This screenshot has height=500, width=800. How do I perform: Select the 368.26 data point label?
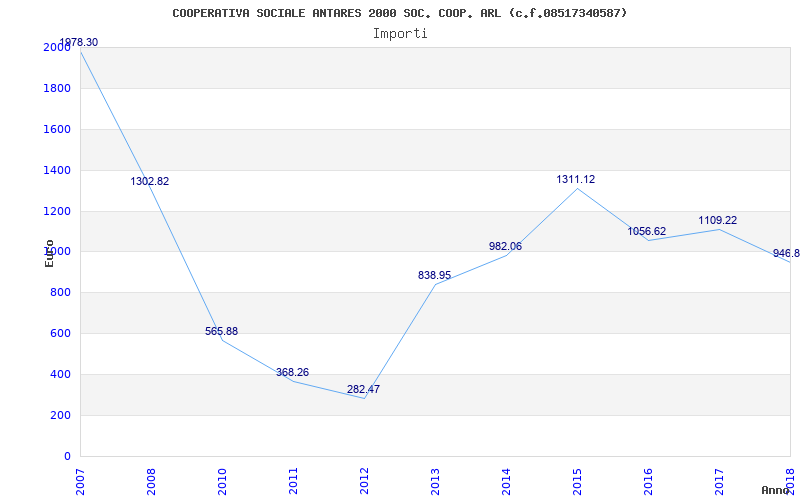(x=292, y=372)
